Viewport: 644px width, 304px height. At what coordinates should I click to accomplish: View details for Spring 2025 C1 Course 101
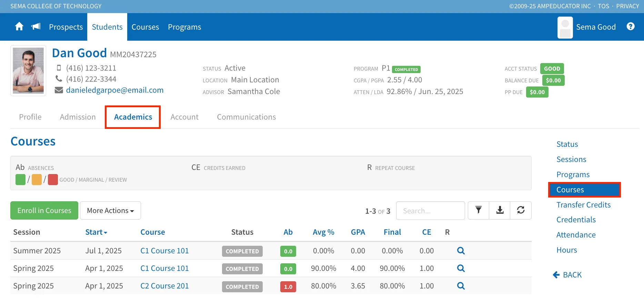tap(461, 268)
